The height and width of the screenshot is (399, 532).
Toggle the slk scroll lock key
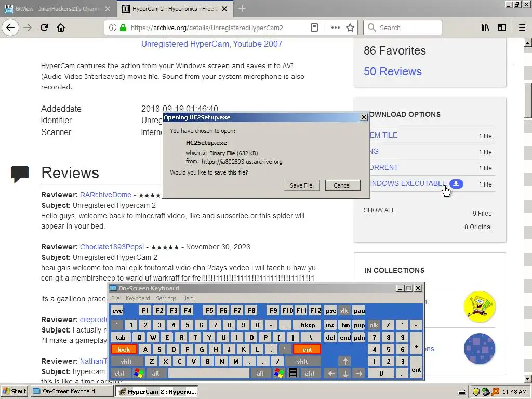(344, 311)
